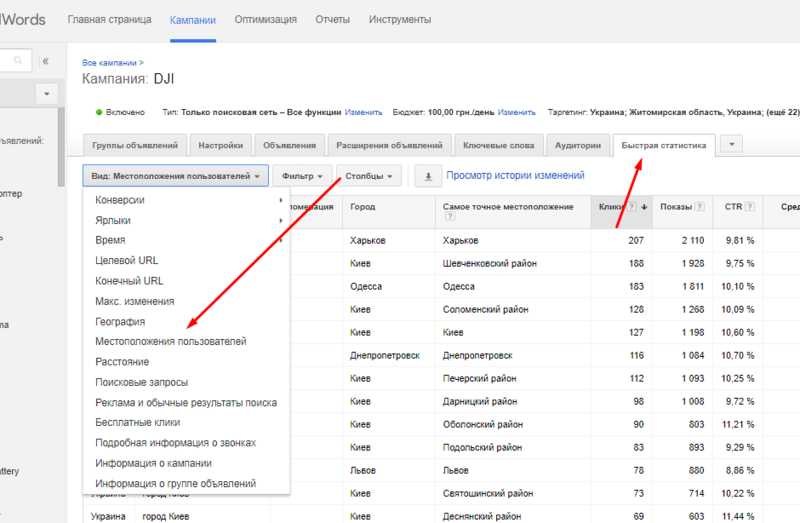Collapse the sidebar with double-chevron icon
This screenshot has width=800, height=523.
coord(45,61)
